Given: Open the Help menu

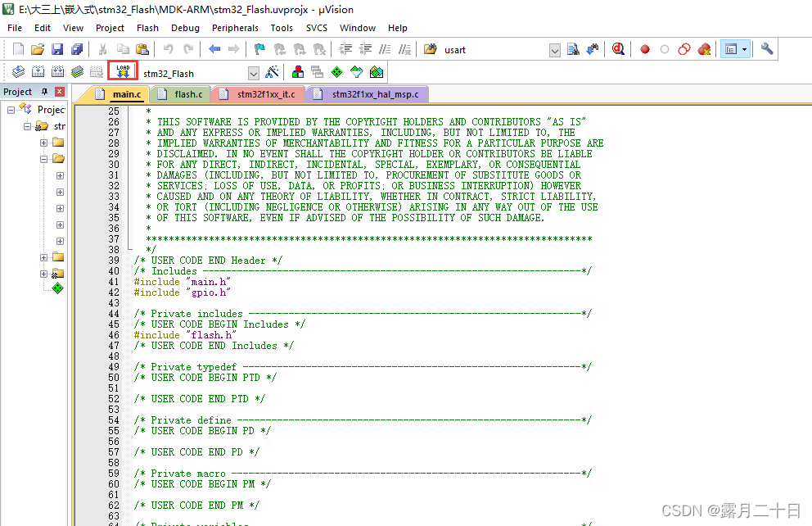Looking at the screenshot, I should [x=398, y=28].
